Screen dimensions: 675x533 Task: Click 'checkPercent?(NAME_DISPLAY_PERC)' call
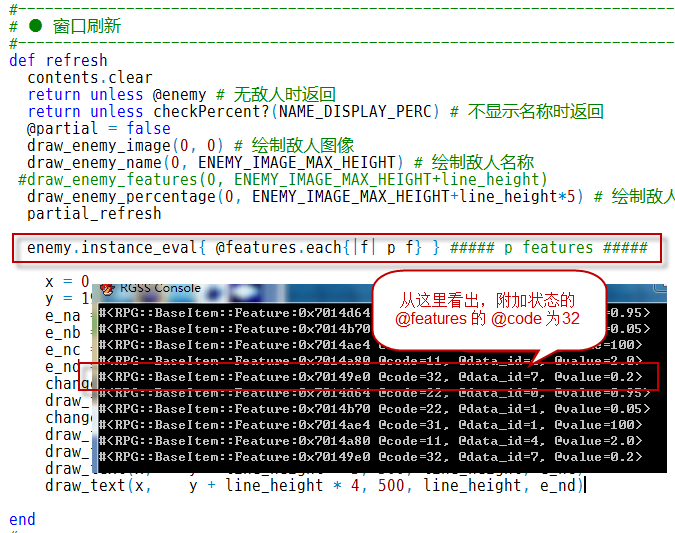click(x=297, y=112)
